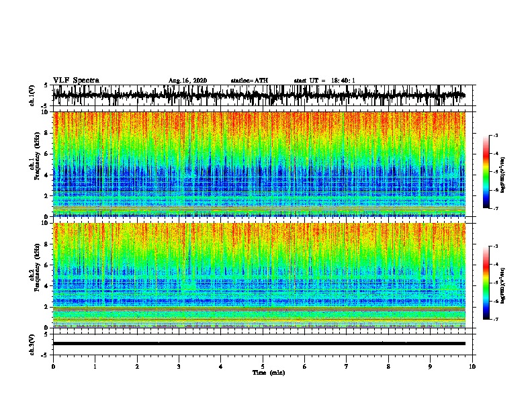Screen dimensions: 532x411
Task: Click the thick black ch.3 voltage trace
Action: pyautogui.click(x=259, y=344)
